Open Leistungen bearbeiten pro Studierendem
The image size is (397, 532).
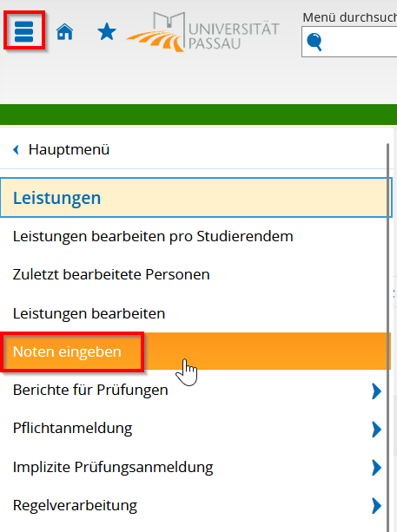coord(153,236)
